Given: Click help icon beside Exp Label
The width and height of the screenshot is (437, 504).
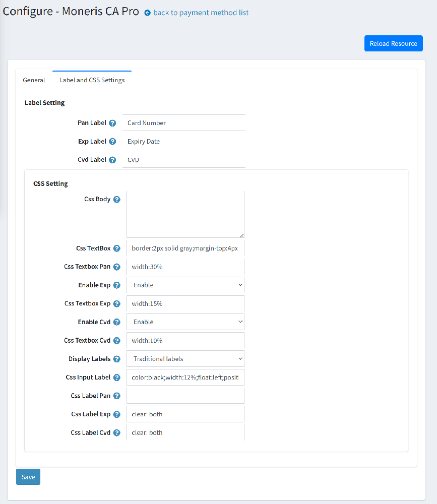Looking at the screenshot, I should tap(112, 142).
